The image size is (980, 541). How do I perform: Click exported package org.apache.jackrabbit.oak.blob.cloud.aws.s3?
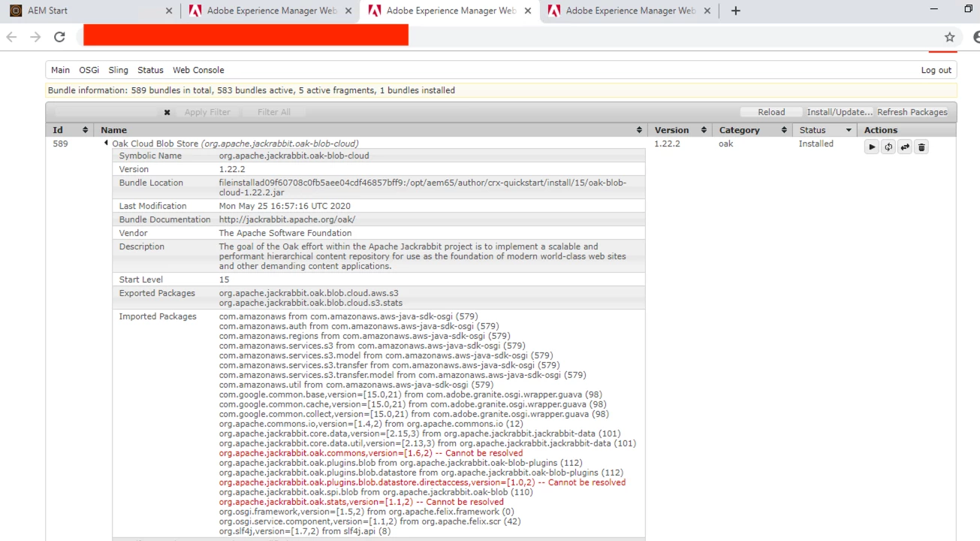(309, 293)
